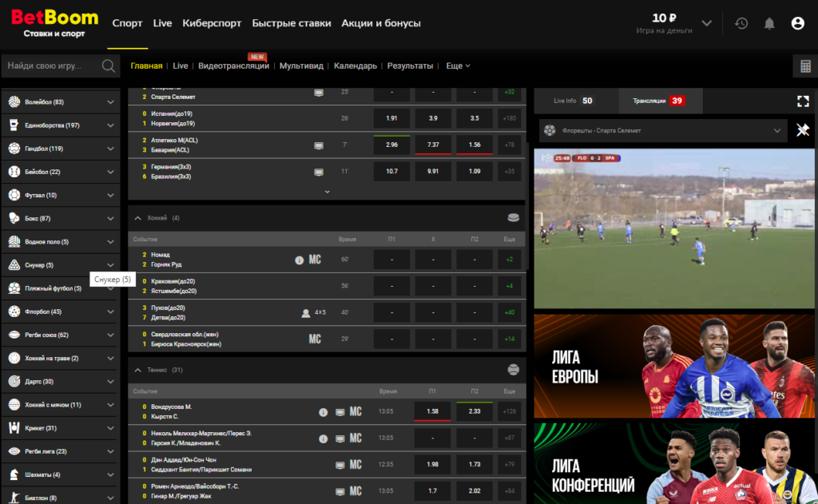Open bet history clock icon
This screenshot has width=818, height=504.
pos(741,23)
